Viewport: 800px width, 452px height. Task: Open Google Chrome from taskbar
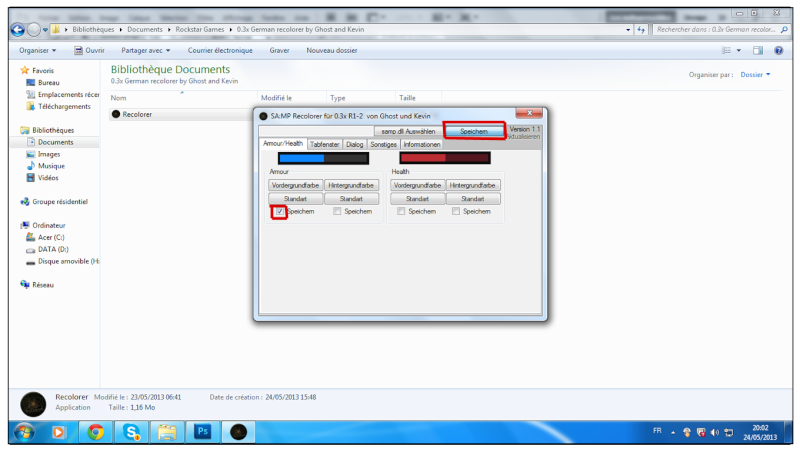pyautogui.click(x=95, y=433)
